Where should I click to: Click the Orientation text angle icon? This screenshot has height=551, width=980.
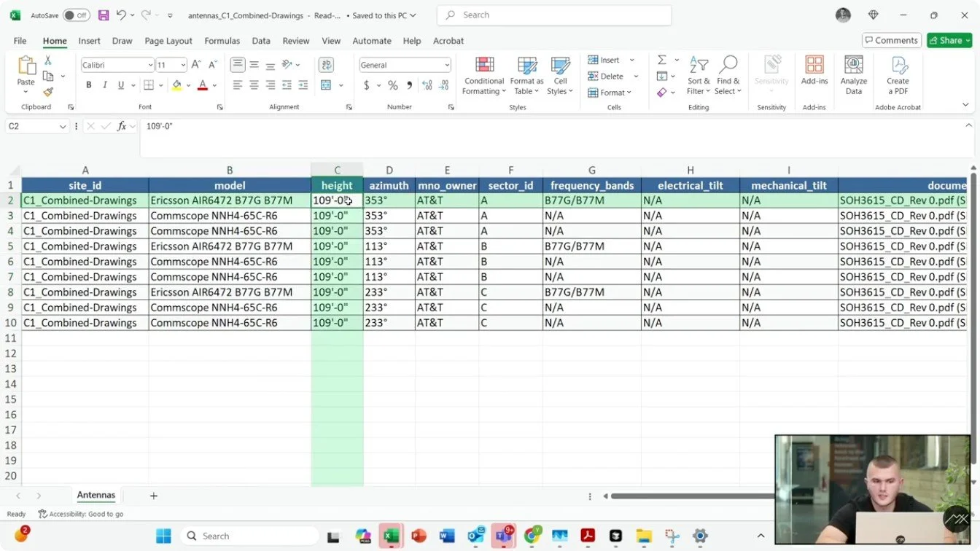coord(287,65)
